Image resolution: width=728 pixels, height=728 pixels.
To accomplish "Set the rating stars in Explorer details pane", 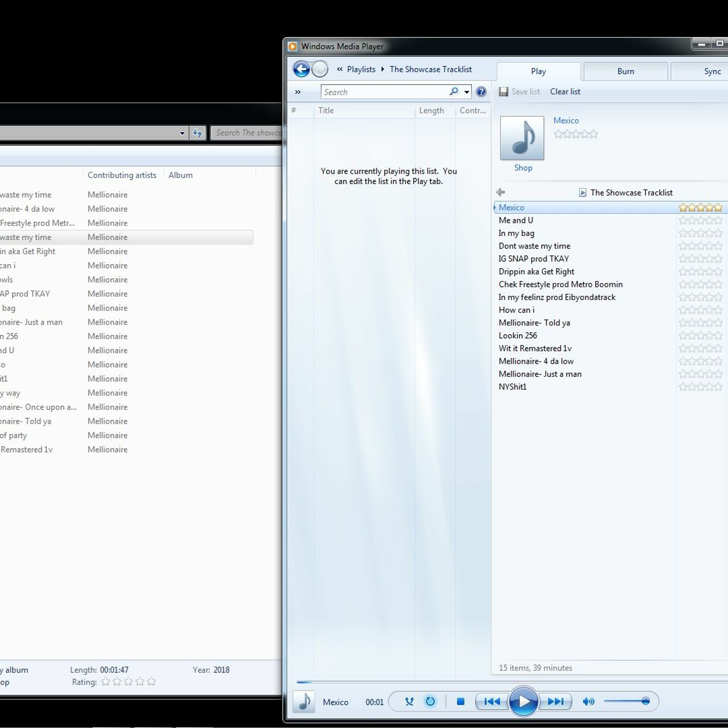I will (x=129, y=681).
